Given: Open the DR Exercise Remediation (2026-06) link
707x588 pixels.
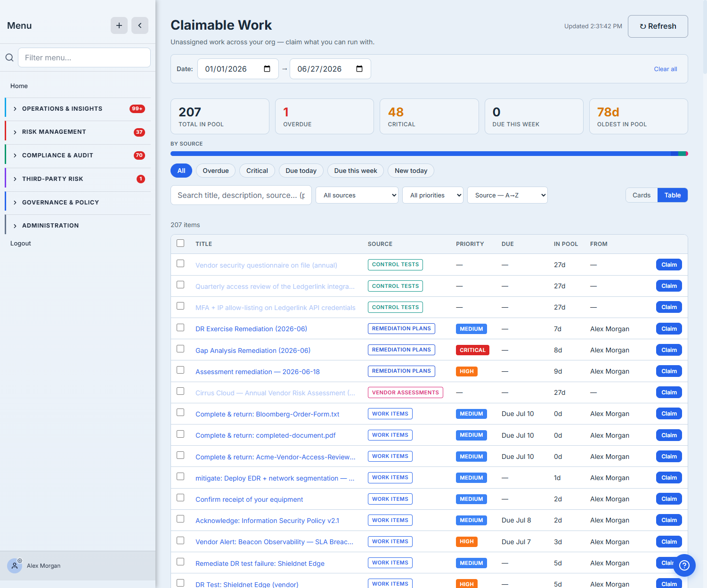Looking at the screenshot, I should (x=251, y=329).
